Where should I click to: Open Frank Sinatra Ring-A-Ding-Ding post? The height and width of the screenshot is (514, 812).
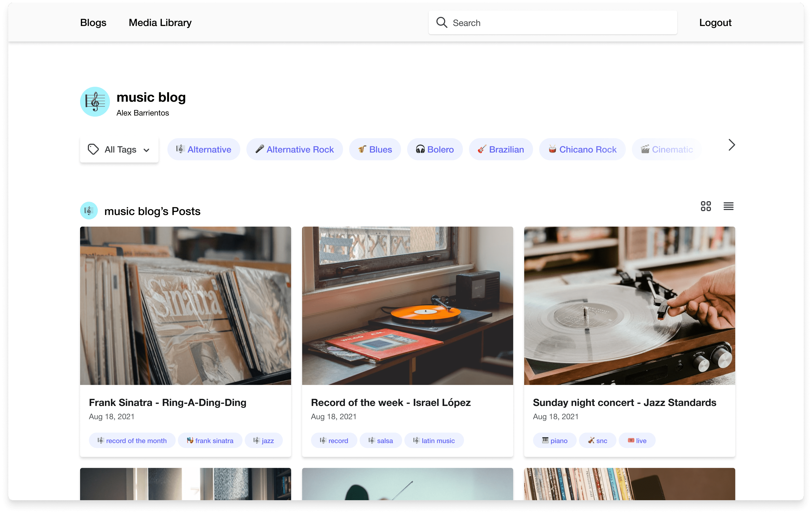pyautogui.click(x=167, y=403)
